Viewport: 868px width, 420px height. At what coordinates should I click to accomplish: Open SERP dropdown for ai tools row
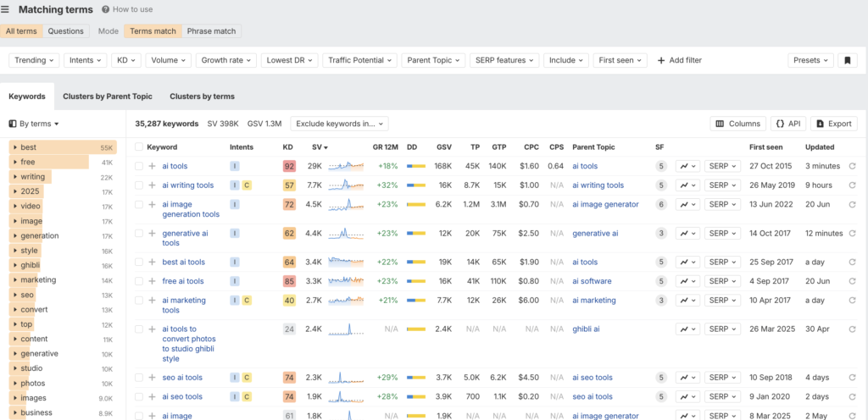(722, 166)
